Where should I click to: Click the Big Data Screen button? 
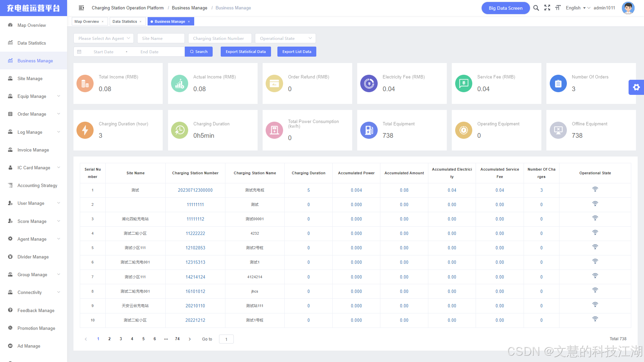click(x=505, y=8)
